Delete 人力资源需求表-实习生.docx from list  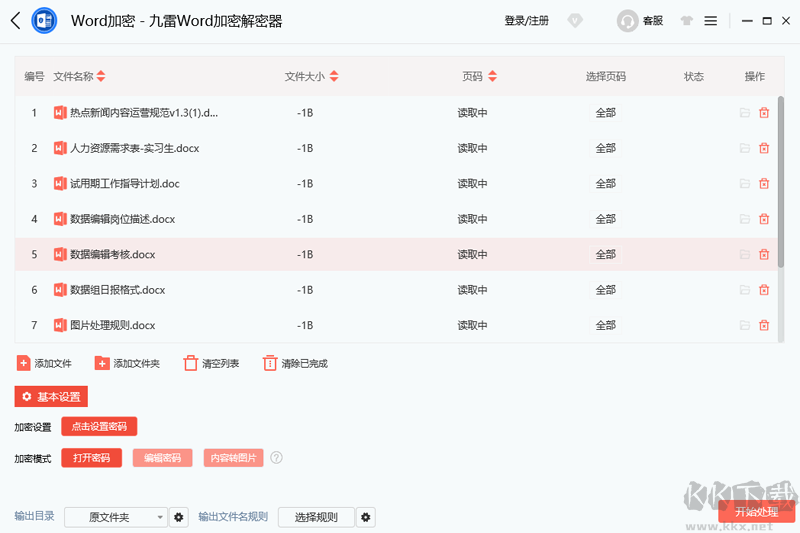click(764, 148)
